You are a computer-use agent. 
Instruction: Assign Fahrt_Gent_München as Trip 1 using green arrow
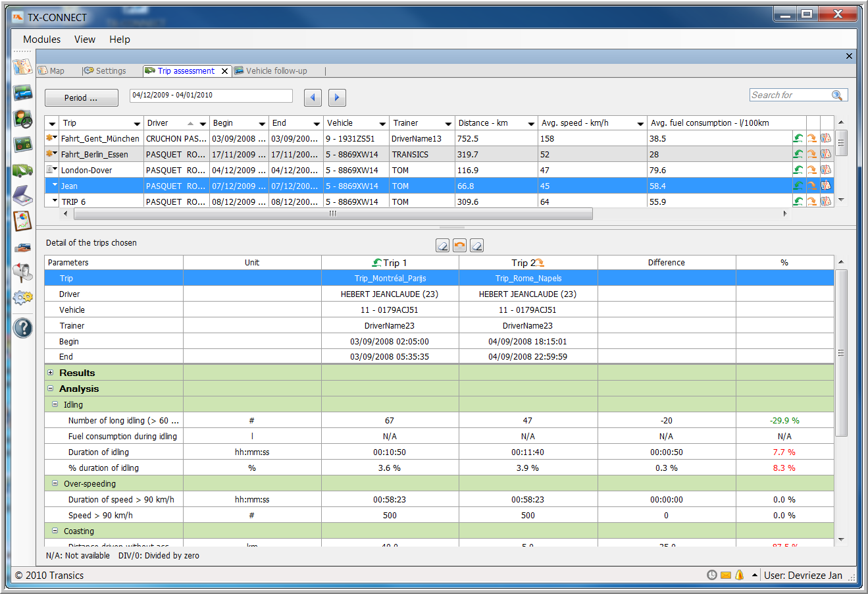(798, 138)
